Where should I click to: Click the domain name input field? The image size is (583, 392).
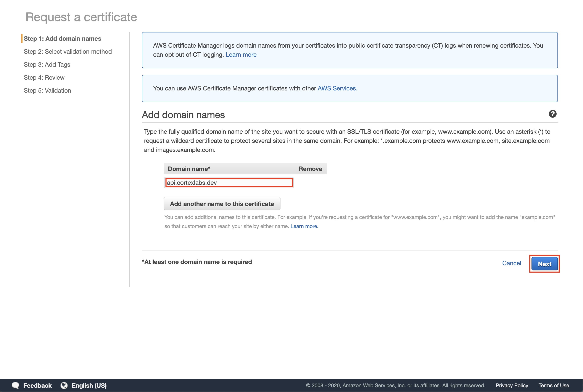click(229, 183)
